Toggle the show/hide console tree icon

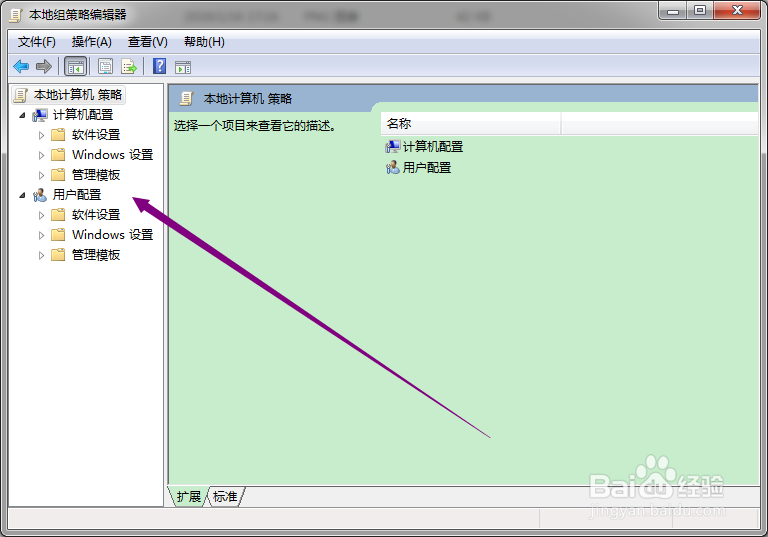[x=75, y=66]
